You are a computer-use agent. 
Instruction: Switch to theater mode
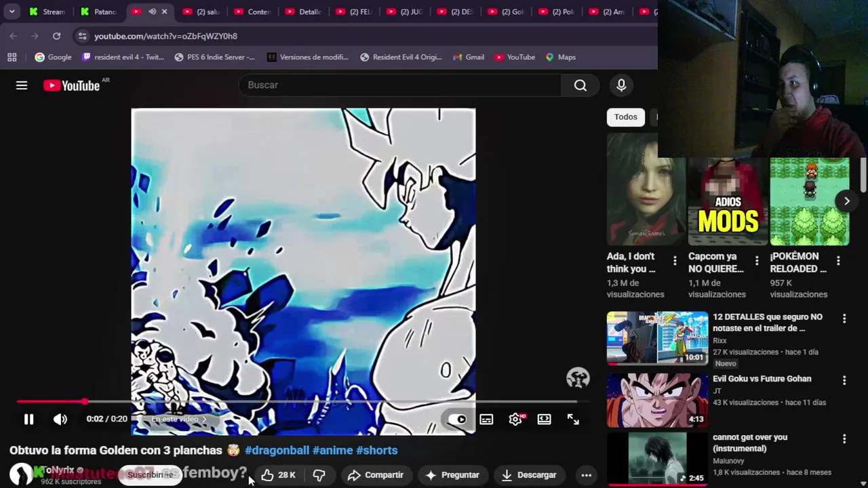(544, 420)
